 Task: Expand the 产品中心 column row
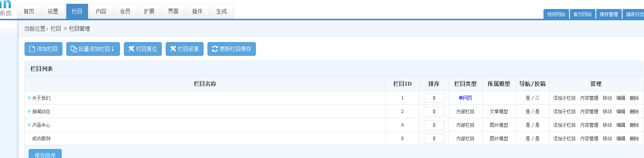tap(29, 125)
